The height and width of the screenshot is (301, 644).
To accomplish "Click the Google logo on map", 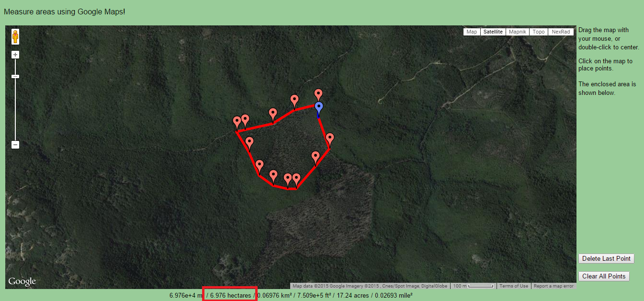I will pos(22,281).
